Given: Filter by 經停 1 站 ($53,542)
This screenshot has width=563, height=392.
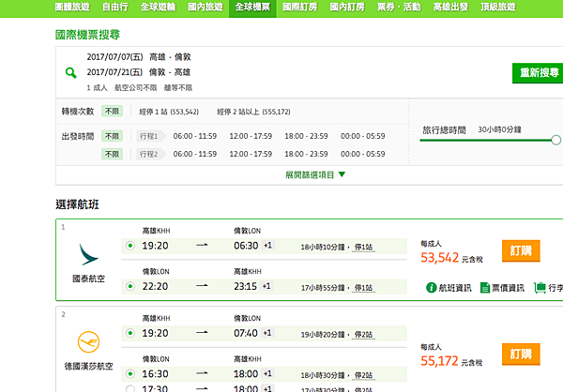Looking at the screenshot, I should click(x=169, y=112).
